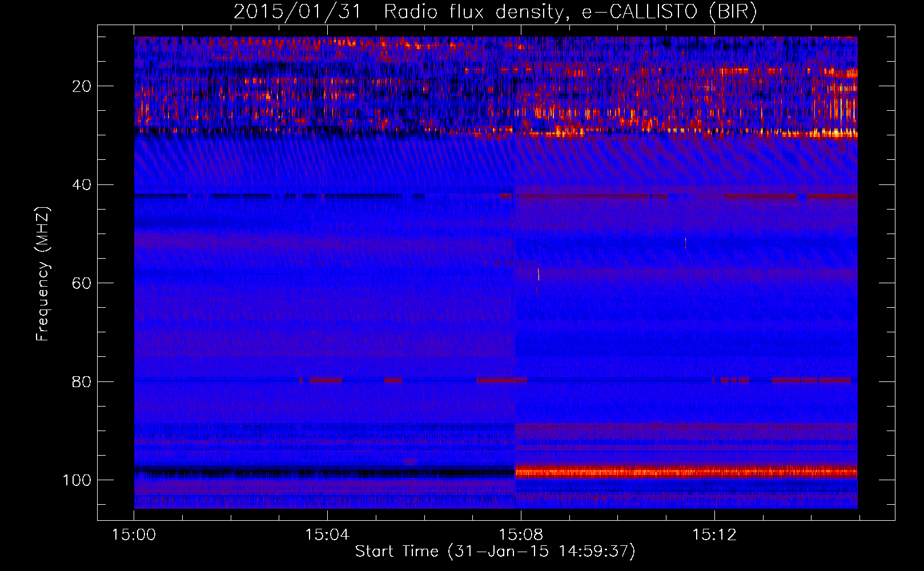Click the bright red emission band near 100 MHz
This screenshot has width=924, height=571.
pos(686,472)
